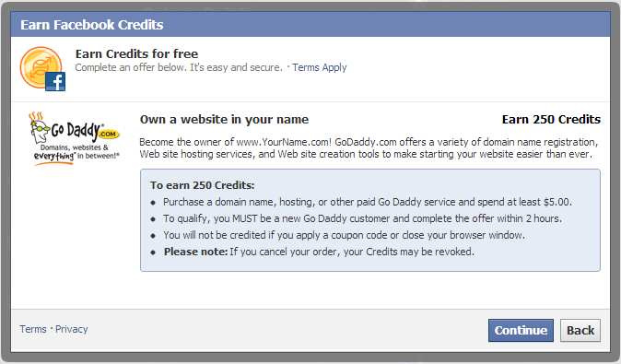Click the orange Facebook Credits coin icon
The image size is (621, 364).
click(x=40, y=66)
